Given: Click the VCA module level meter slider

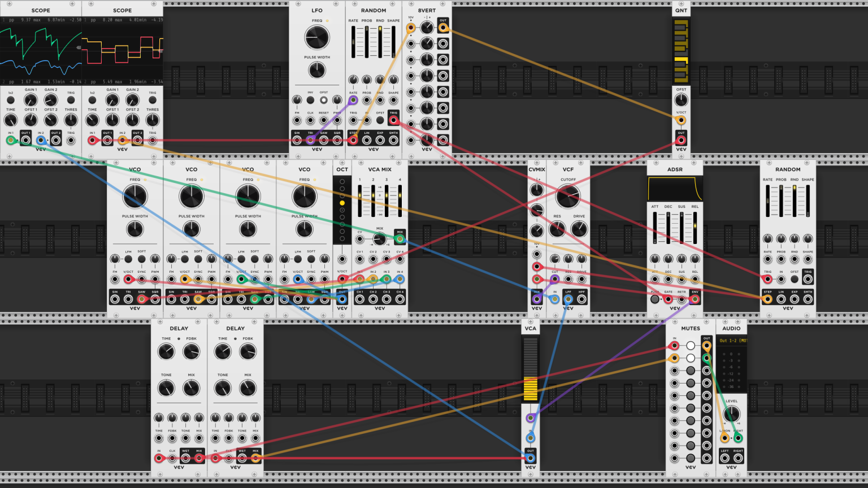Looking at the screenshot, I should [530, 369].
